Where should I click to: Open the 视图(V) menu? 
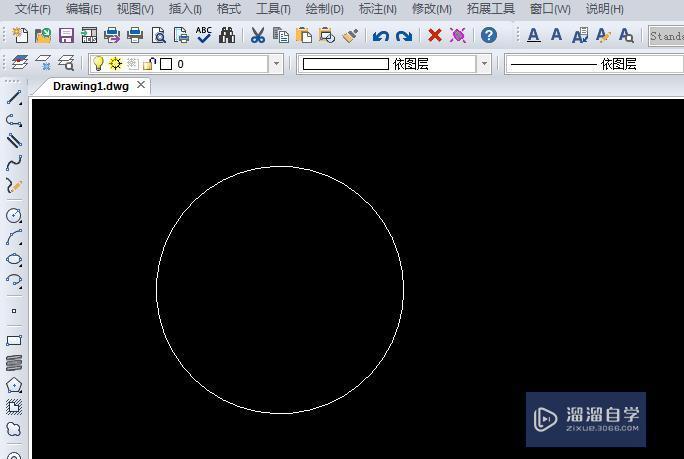coord(135,9)
